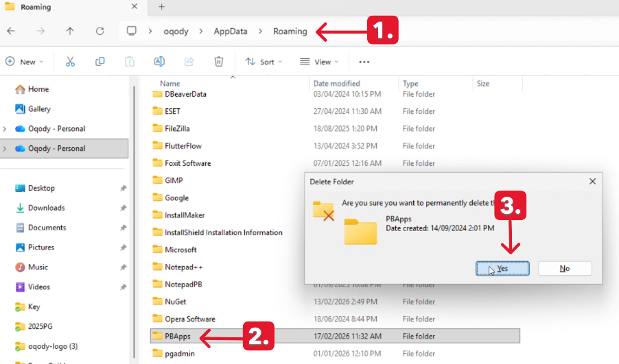The image size is (619, 364).
Task: Open Gallery in the navigation pane
Action: tap(39, 109)
